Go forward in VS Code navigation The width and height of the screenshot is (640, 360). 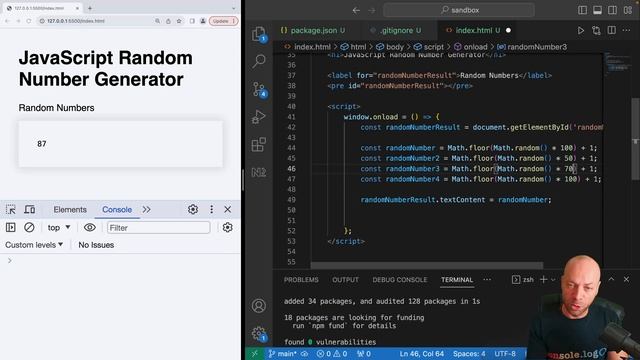(x=371, y=10)
